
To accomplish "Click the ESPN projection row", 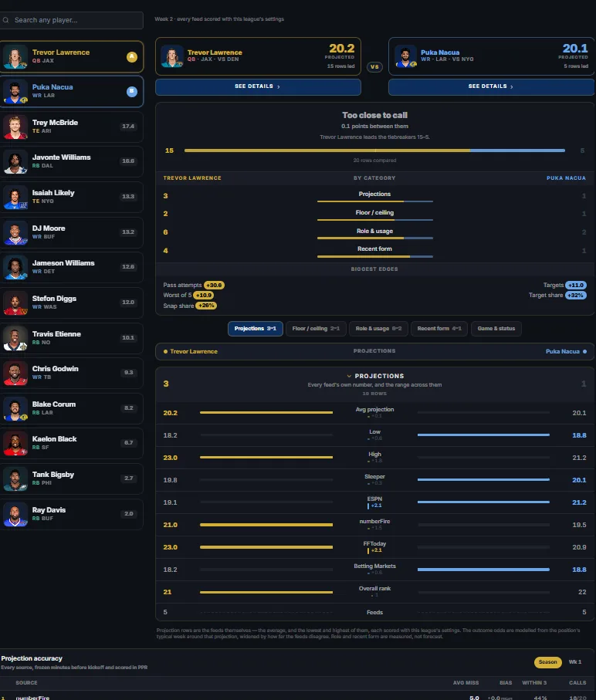I will 374,502.
